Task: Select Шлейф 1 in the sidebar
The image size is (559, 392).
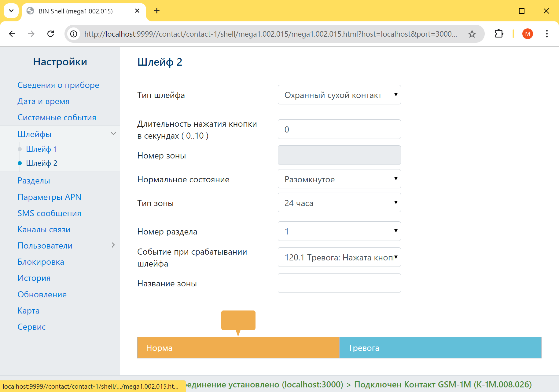Action: 42,149
